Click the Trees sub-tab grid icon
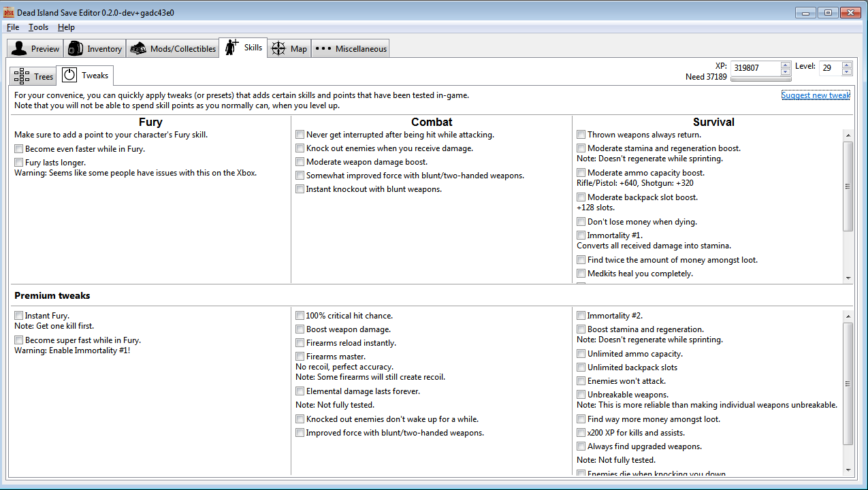 click(21, 76)
